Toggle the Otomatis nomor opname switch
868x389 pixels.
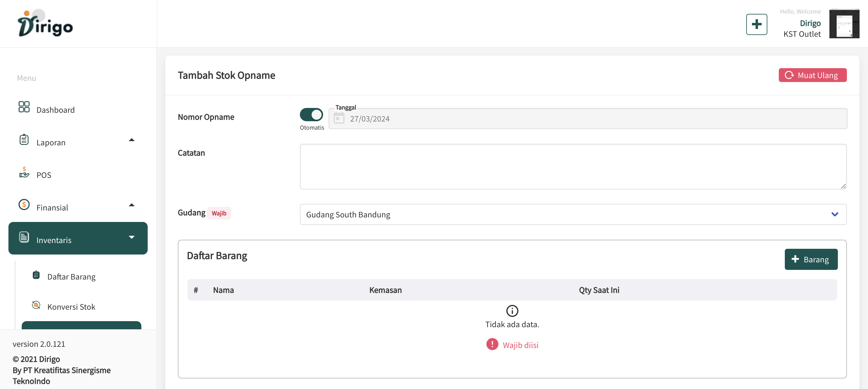[x=311, y=115]
